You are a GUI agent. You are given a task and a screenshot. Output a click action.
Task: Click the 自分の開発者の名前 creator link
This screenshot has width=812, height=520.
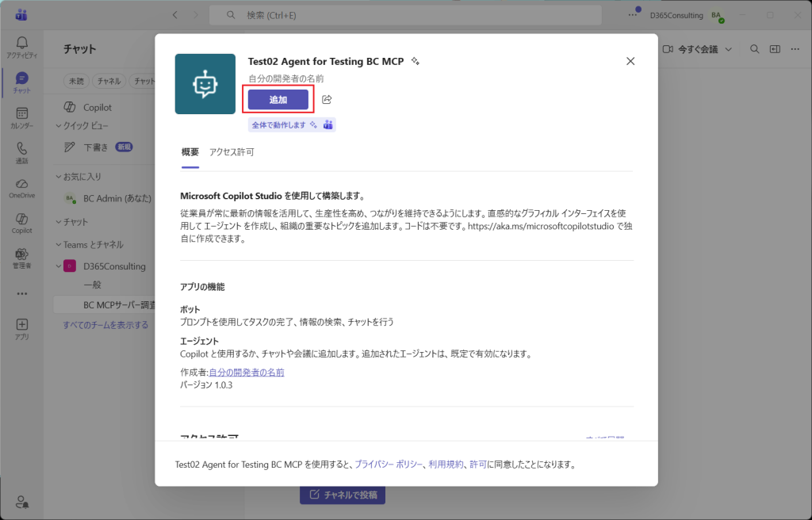pyautogui.click(x=247, y=373)
